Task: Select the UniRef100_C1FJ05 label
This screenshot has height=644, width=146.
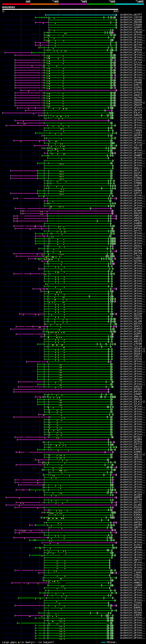Action: click(131, 145)
